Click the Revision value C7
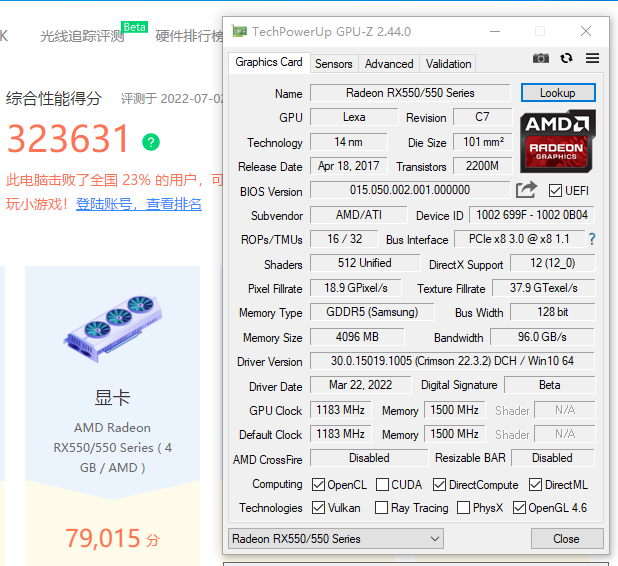This screenshot has width=618, height=566. 482,117
